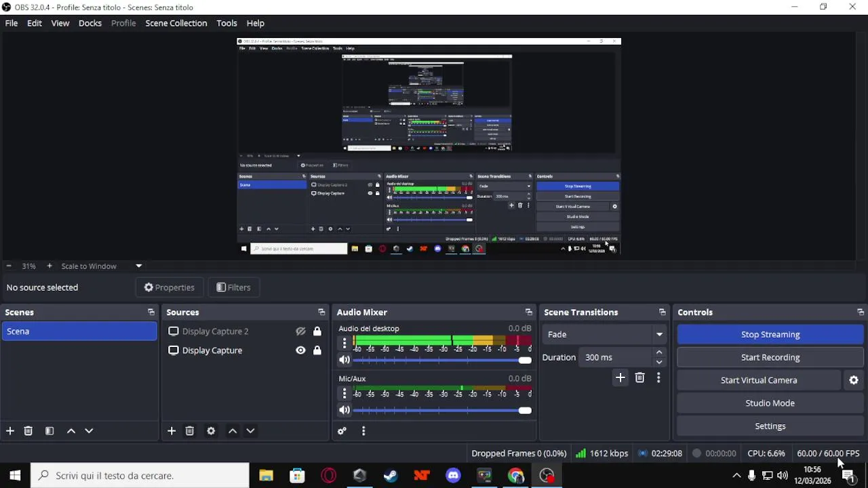Zoom in preview with plus icon
This screenshot has height=488, width=868.
point(50,266)
